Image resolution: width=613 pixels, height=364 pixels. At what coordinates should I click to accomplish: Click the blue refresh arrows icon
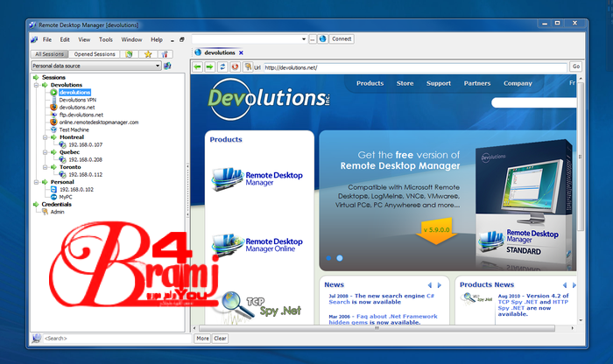coord(222,67)
